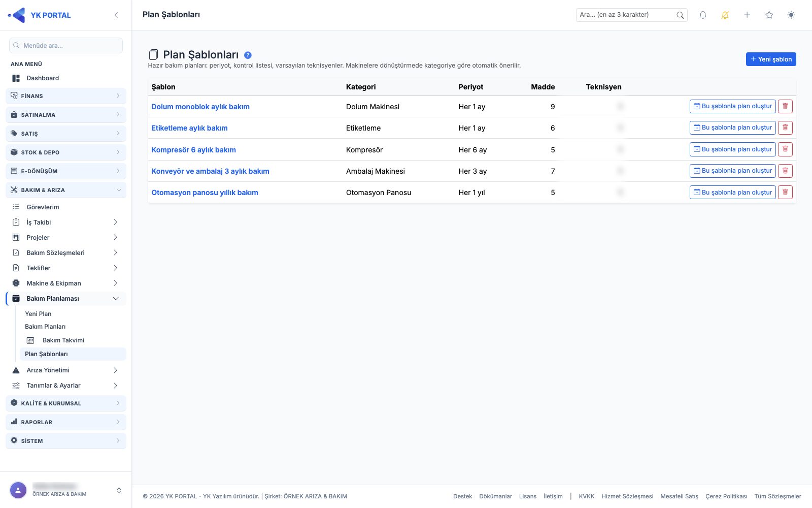
Task: Delete the Dolum monoblok aylık bakım template
Action: tap(785, 106)
